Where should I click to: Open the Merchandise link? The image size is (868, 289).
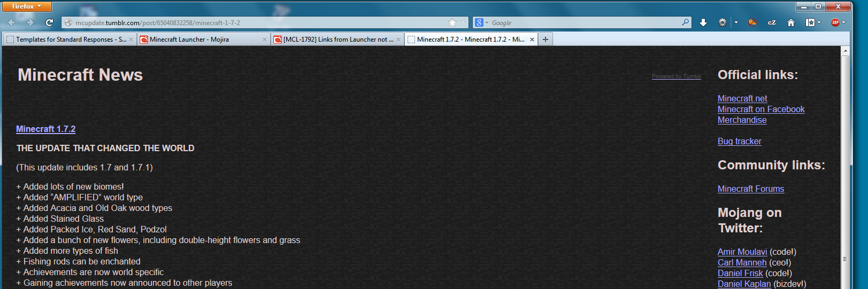(x=742, y=120)
